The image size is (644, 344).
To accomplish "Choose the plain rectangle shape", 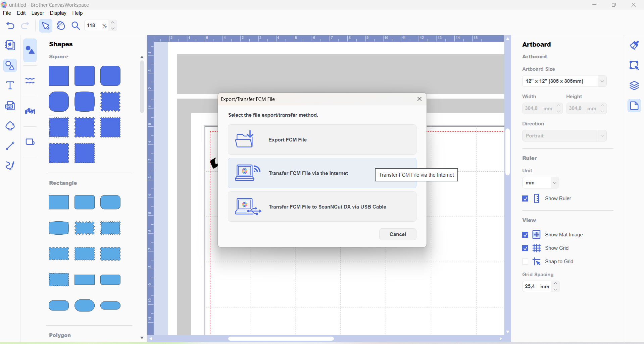I will tap(59, 202).
